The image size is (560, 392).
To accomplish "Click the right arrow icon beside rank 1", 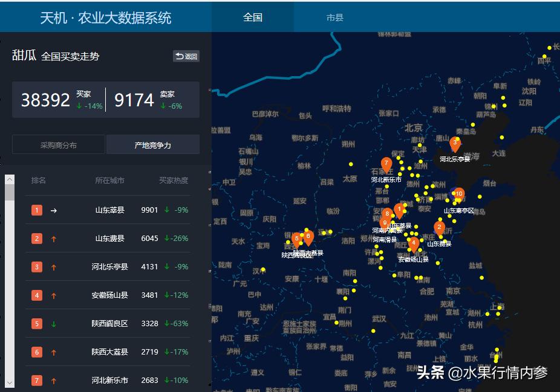I will [x=54, y=210].
